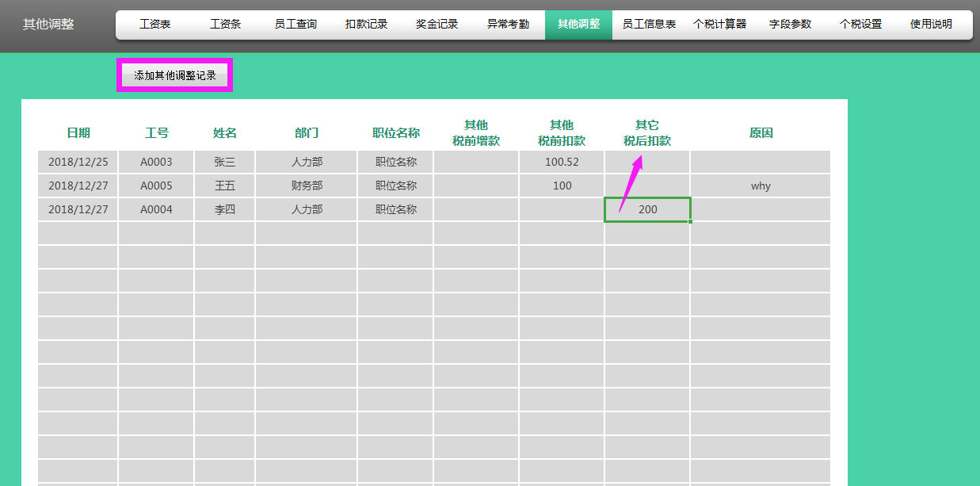Open the 扣款记录 tab
Screen dimensions: 980x486
tap(366, 24)
